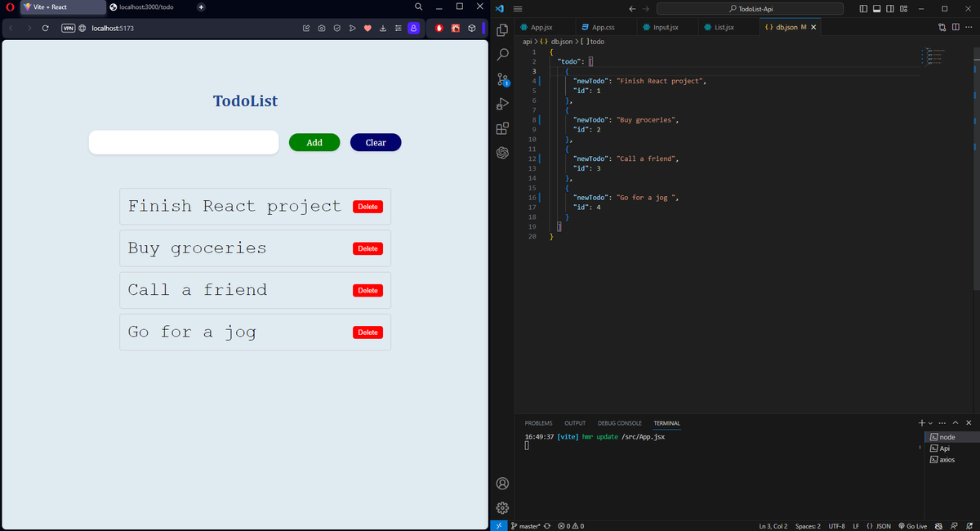The height and width of the screenshot is (531, 980).
Task: Click the VS Code hamburger menu
Action: tap(517, 8)
